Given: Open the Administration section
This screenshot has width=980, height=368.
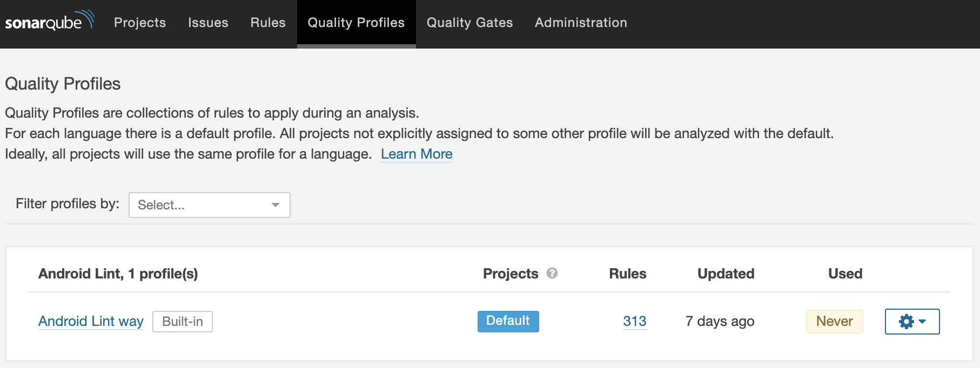Looking at the screenshot, I should pos(581,23).
